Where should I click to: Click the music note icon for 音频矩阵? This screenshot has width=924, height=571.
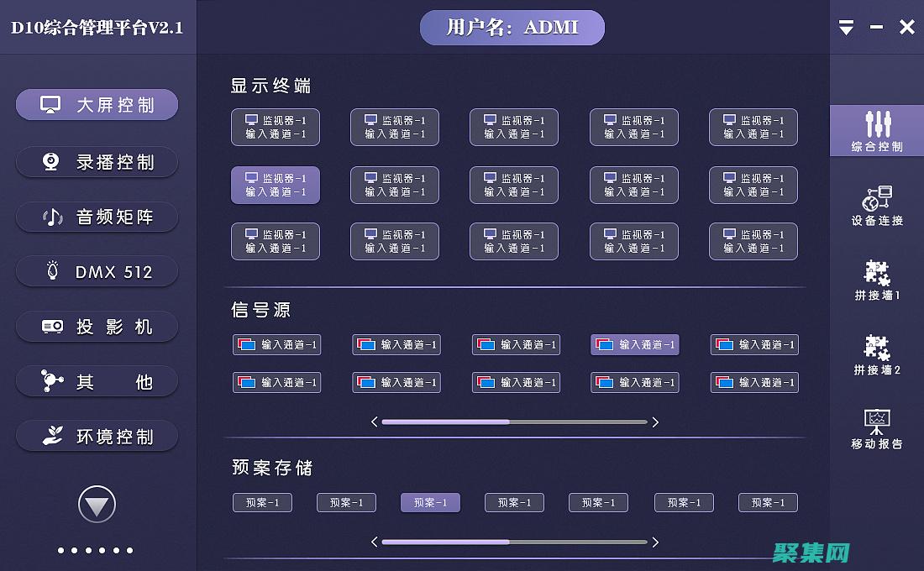[x=54, y=217]
